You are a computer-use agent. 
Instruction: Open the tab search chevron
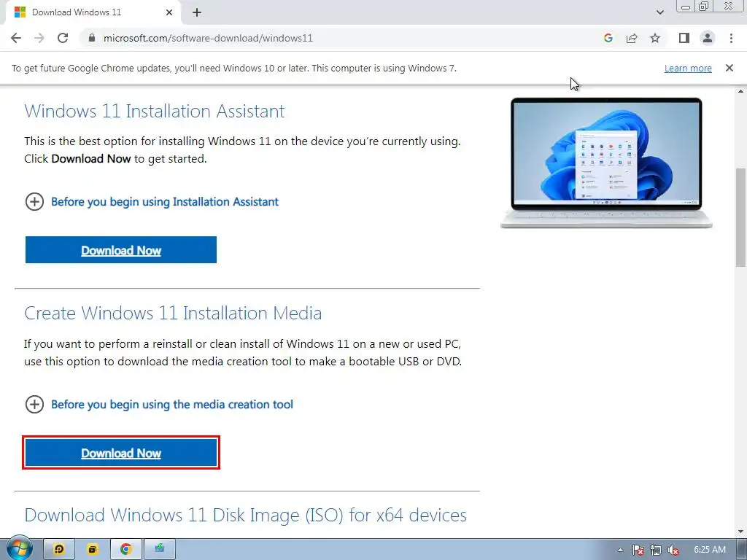(x=659, y=12)
